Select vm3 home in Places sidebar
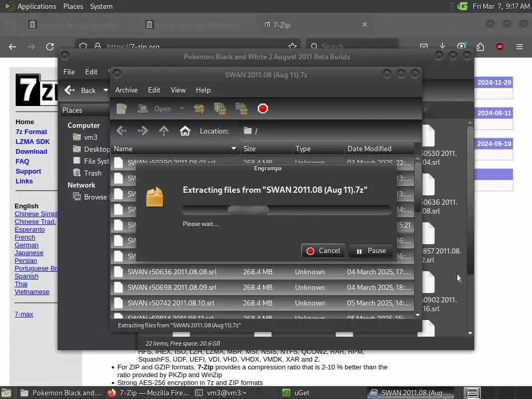Image resolution: width=532 pixels, height=399 pixels. [86, 137]
